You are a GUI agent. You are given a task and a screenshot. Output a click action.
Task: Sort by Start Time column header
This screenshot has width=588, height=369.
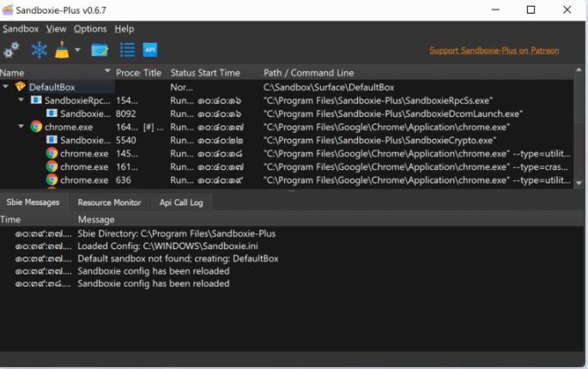(x=217, y=73)
